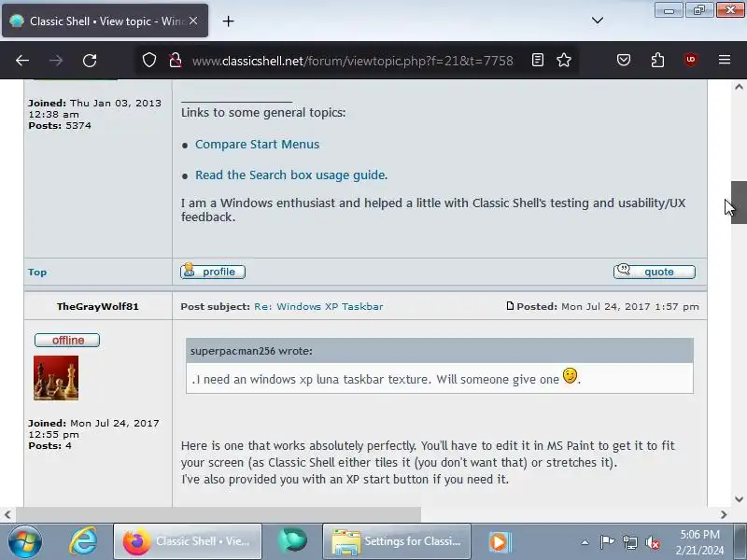Click the wink smiley in quoted post
747x560 pixels.
tap(570, 376)
